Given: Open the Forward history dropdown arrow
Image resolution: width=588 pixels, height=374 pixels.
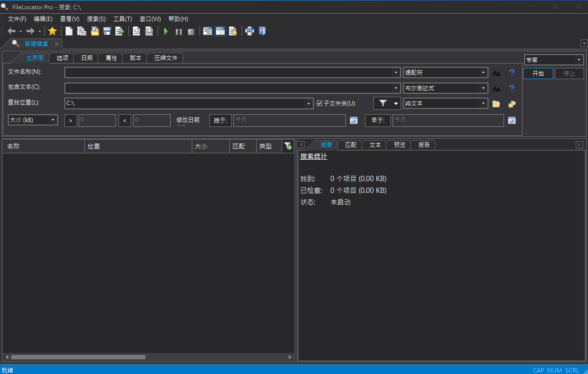Looking at the screenshot, I should (x=40, y=32).
